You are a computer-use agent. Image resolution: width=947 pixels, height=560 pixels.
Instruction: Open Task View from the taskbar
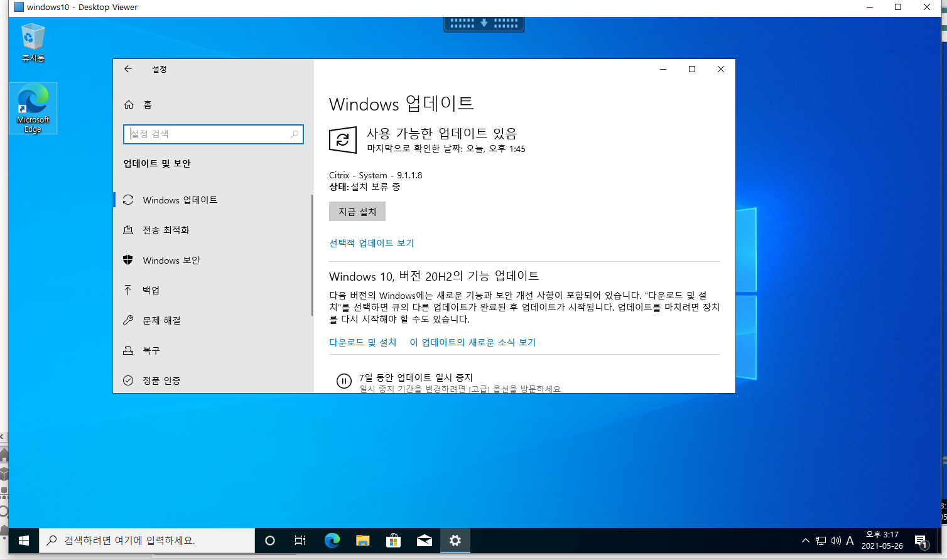coord(300,541)
